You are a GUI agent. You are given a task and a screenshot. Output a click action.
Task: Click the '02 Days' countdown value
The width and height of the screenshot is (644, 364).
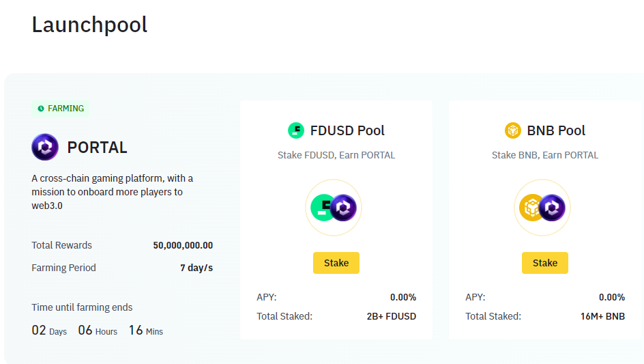(49, 331)
